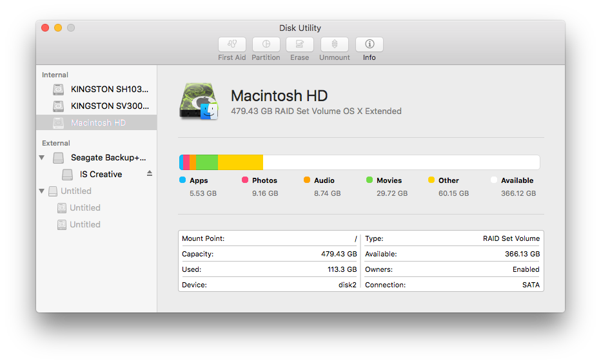Image resolution: width=601 pixels, height=364 pixels.
Task: Click the blue Apps legend dot
Action: (182, 180)
